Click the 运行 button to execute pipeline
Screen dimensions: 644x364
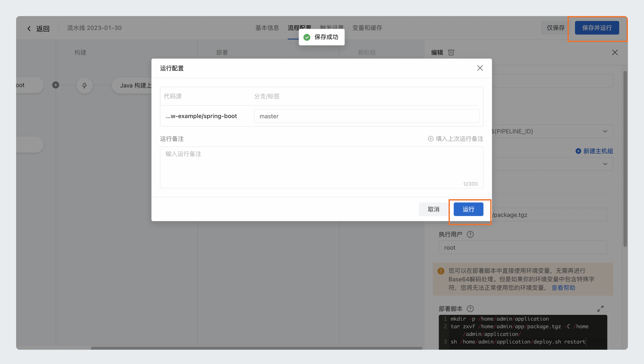(468, 209)
